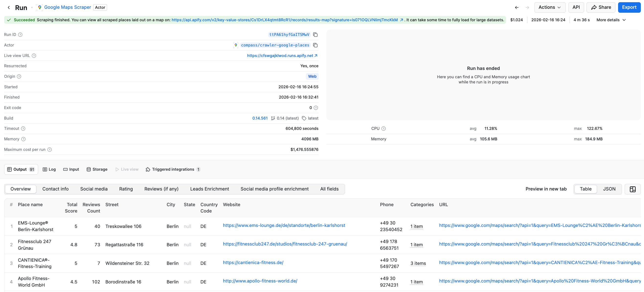Viewport: 644px width, 292px height.
Task: Open the Actions dropdown
Action: 550,7
